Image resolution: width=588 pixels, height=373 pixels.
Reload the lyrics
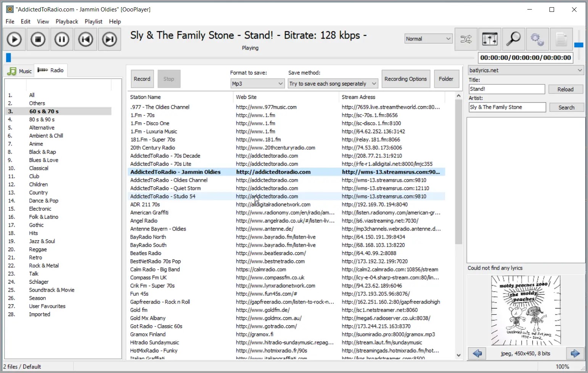pos(566,89)
